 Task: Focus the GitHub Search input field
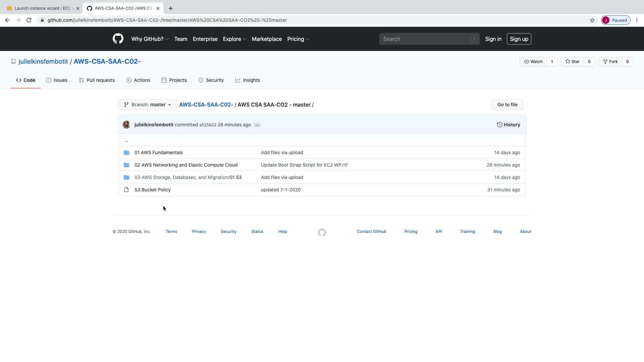[426, 39]
